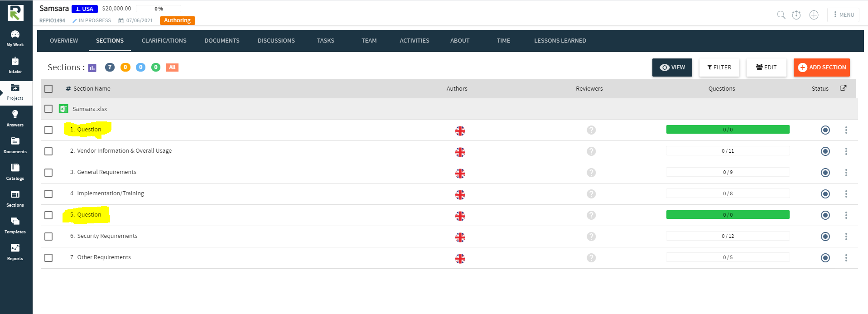Viewport: 868px width, 314px height.
Task: Click the reviewer placeholder for Security Requirements
Action: 591,237
